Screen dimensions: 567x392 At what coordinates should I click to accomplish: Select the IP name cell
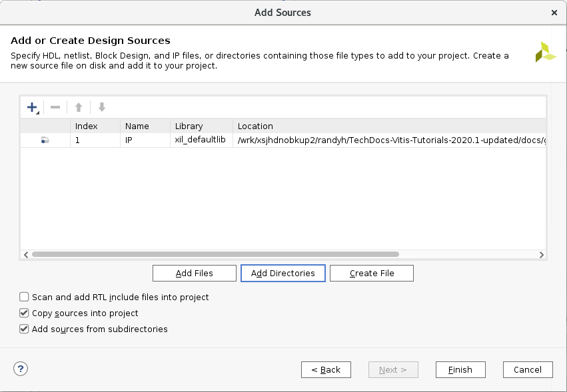coord(145,140)
